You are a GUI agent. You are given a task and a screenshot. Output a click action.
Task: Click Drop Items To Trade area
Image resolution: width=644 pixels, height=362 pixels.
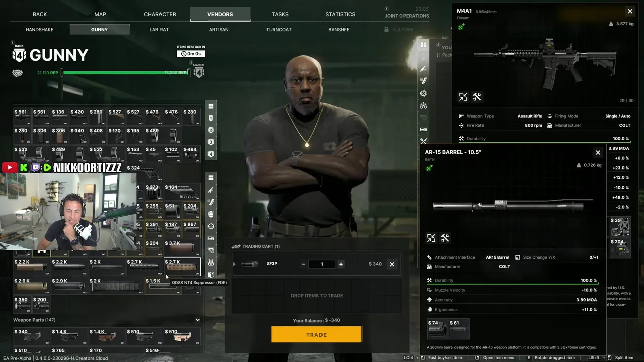point(316,295)
